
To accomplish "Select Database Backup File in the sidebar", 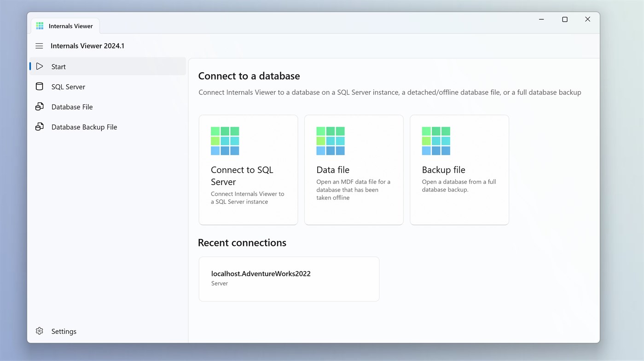I will pos(84,127).
